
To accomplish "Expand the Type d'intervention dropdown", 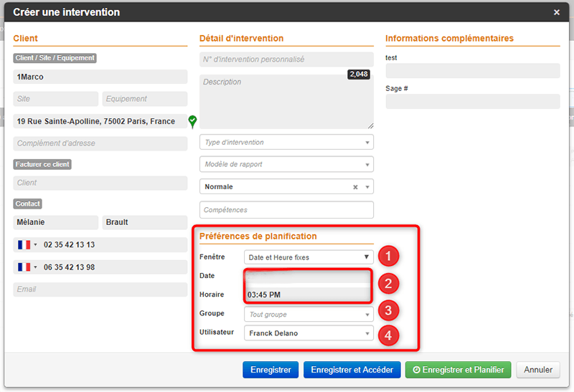I will coord(286,143).
